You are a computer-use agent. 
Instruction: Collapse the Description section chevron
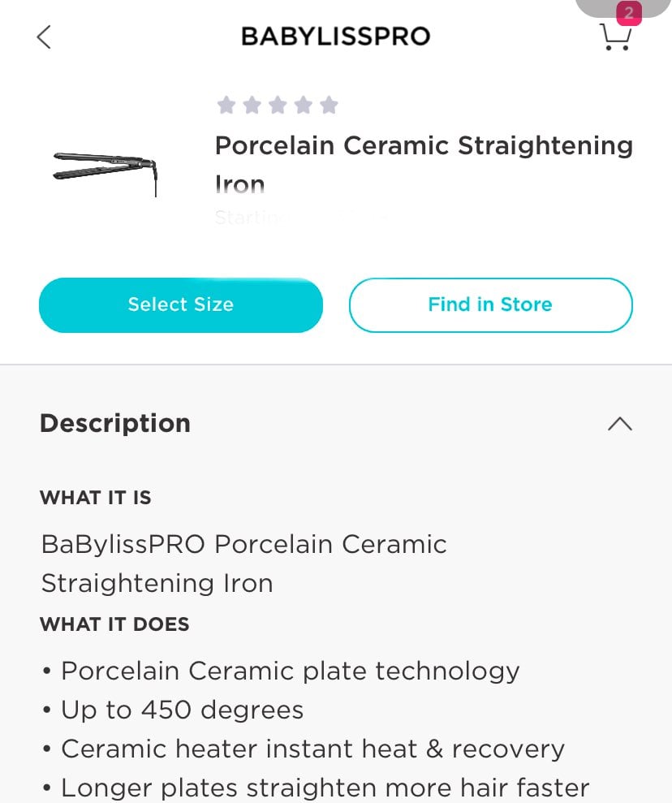click(x=620, y=424)
